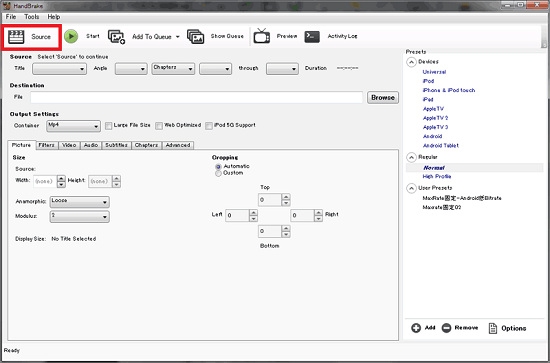Select the Custom cropping radio button
The image size is (550, 363).
218,173
